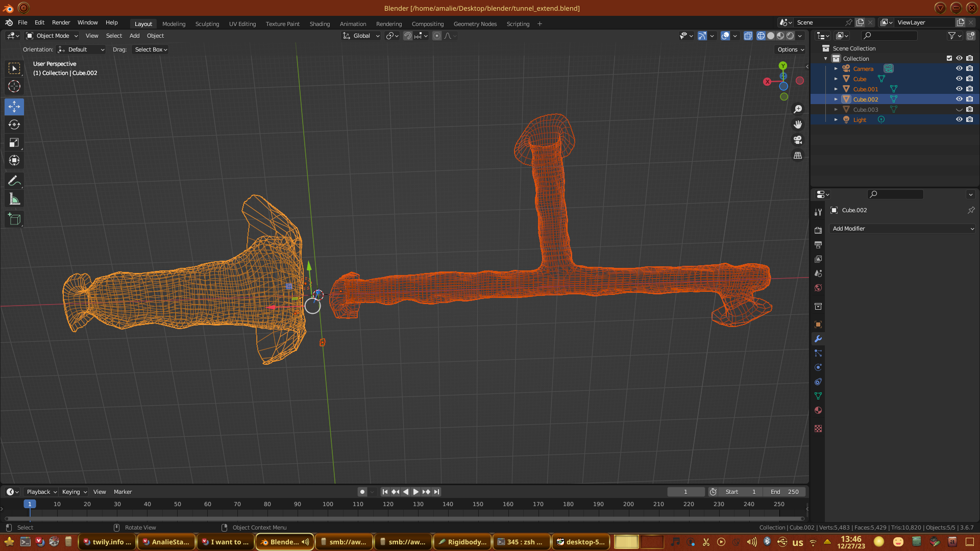The height and width of the screenshot is (551, 980).
Task: Choose the Add Cube tool
Action: point(14,219)
